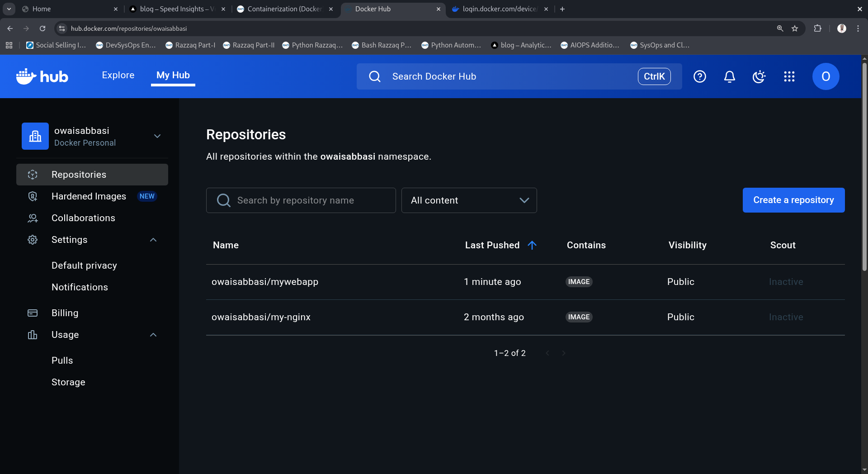
Task: Select the Repositories icon in sidebar
Action: 33,174
